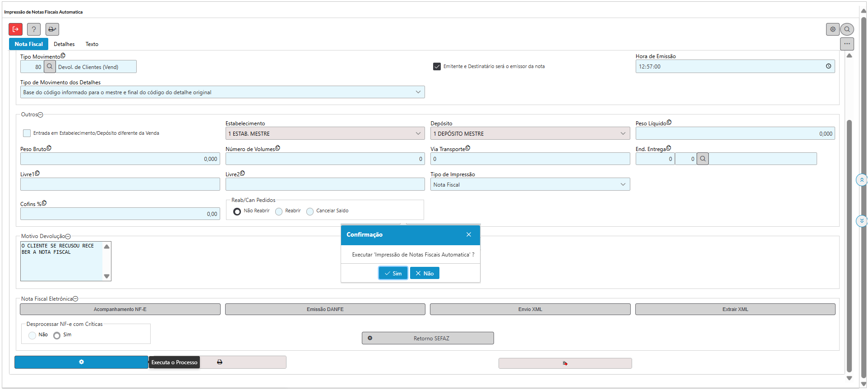Open Tipo Movimento lookup magnifier
Viewport: 868px width, 389px height.
point(50,67)
